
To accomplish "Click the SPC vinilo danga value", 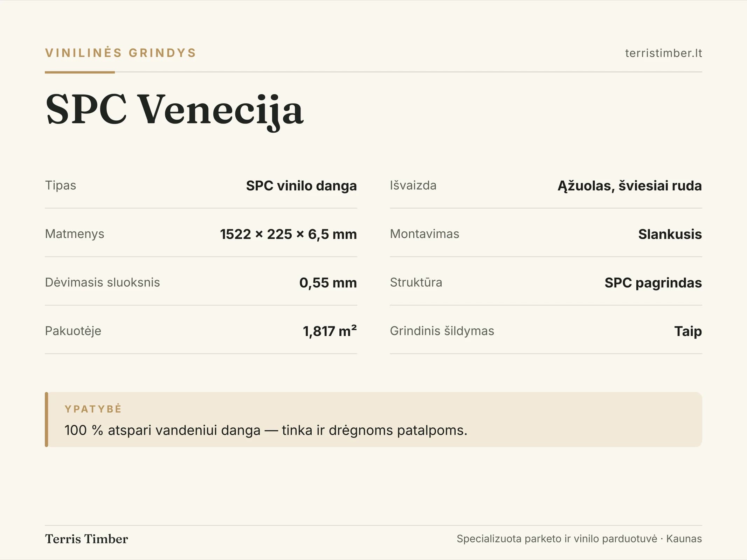I will click(x=301, y=185).
